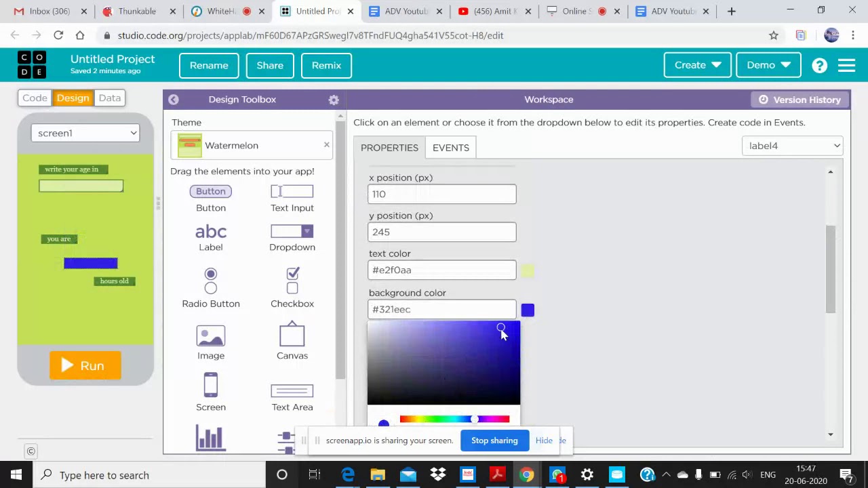
Task: Select the Text Input element icon
Action: click(292, 191)
